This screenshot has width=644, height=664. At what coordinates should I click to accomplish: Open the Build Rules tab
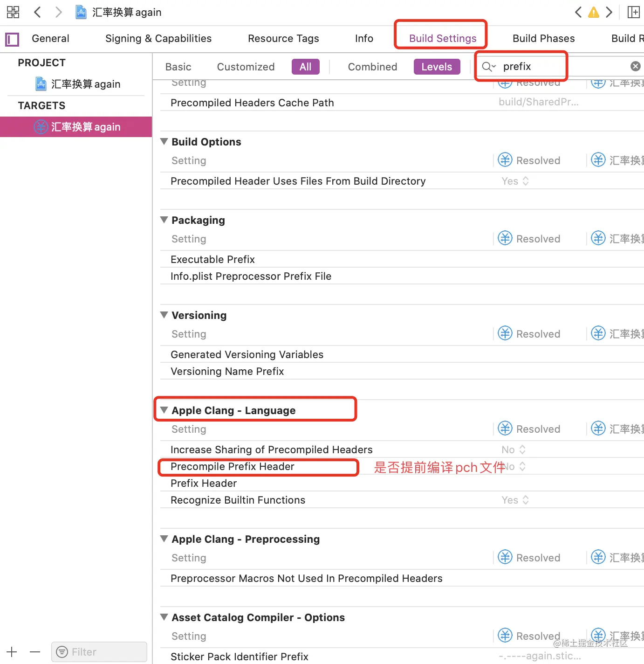coord(627,38)
